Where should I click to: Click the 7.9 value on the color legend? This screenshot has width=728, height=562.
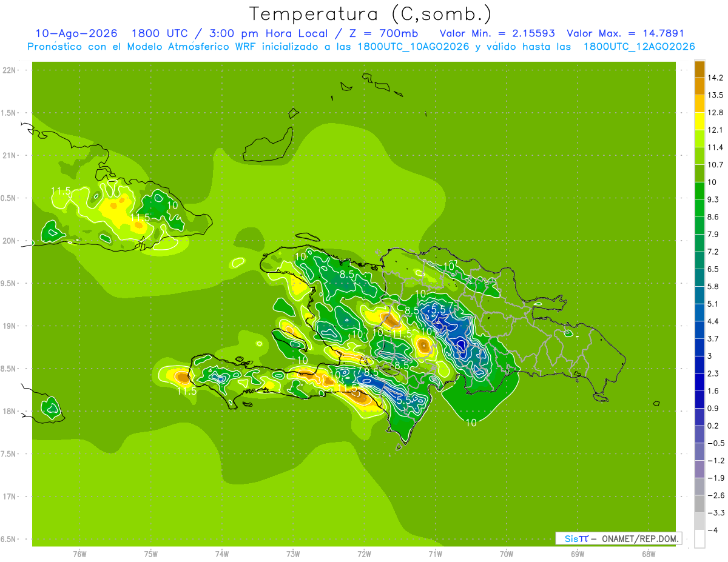coord(713,234)
